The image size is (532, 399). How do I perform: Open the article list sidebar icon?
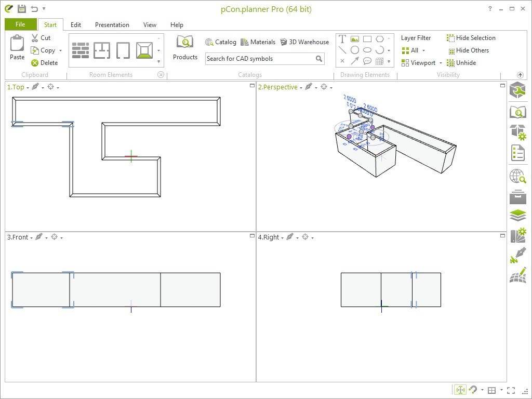518,153
